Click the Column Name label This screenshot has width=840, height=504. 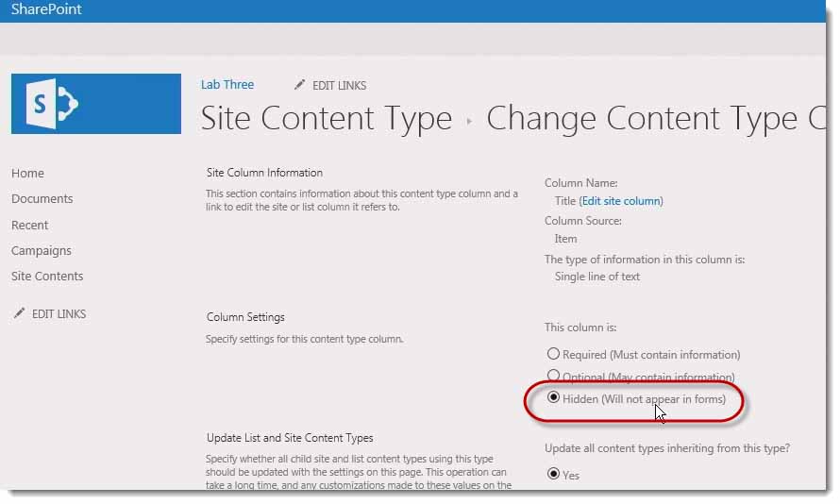coord(581,183)
